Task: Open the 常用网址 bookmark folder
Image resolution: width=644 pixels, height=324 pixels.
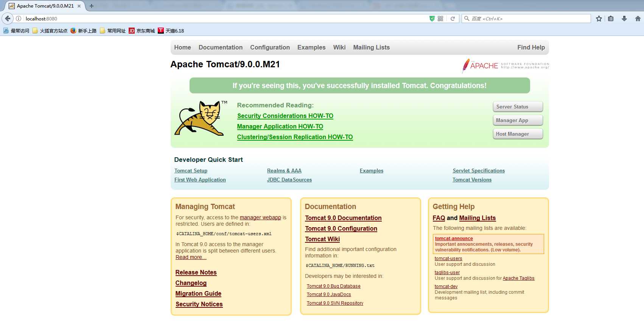Action: click(113, 31)
